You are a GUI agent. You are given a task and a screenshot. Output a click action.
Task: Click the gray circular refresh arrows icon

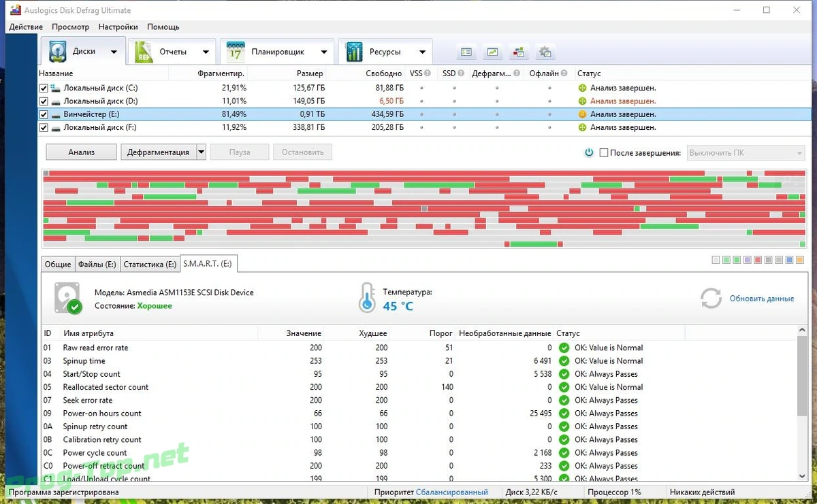pos(711,298)
